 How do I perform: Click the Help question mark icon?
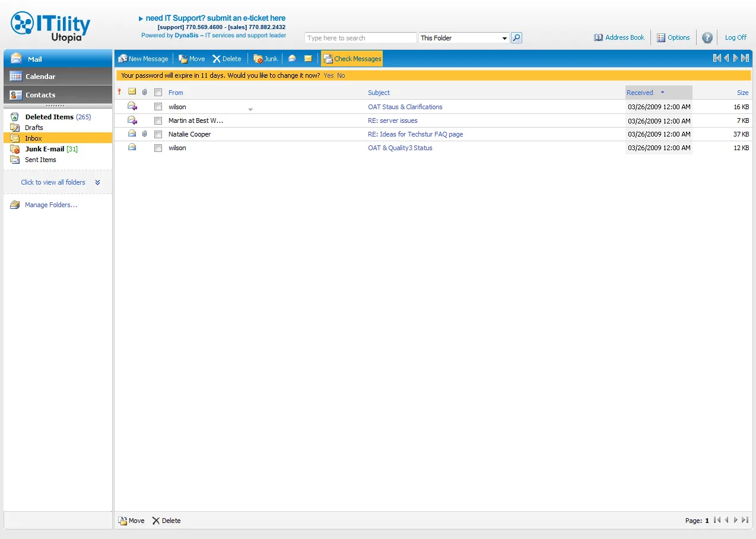707,38
